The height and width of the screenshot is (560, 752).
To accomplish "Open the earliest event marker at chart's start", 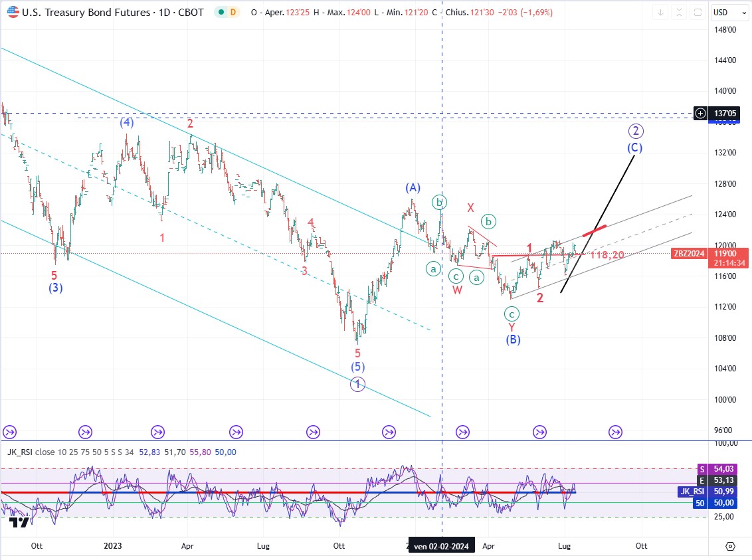I will coord(9,432).
